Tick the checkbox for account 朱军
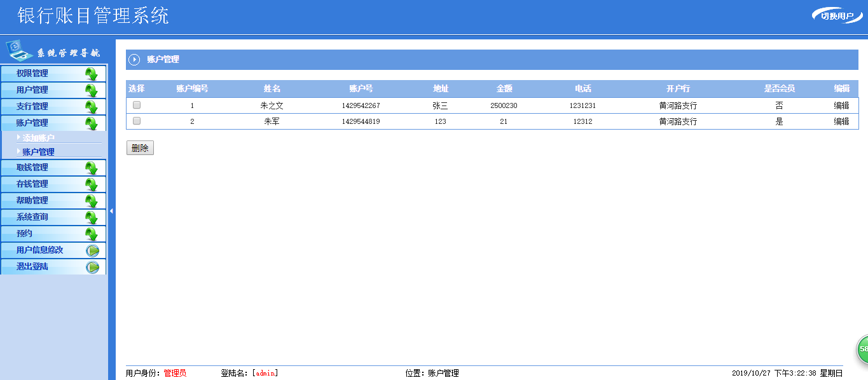This screenshot has height=380, width=868. click(x=136, y=121)
